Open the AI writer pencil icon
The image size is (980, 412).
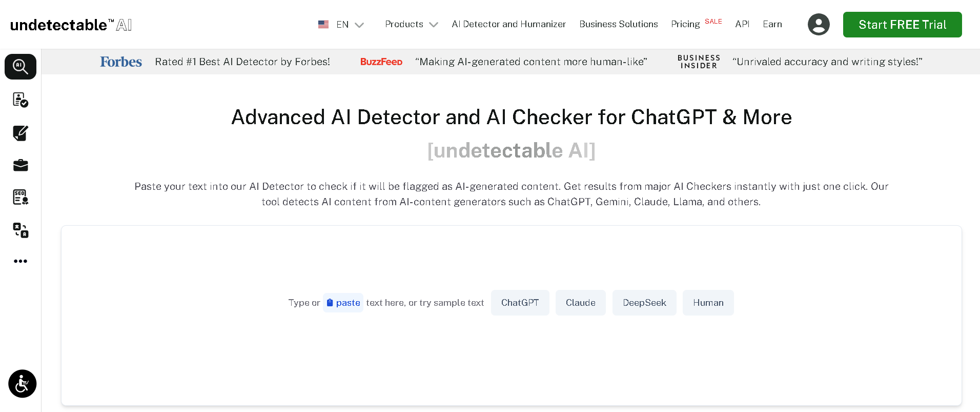tap(21, 133)
